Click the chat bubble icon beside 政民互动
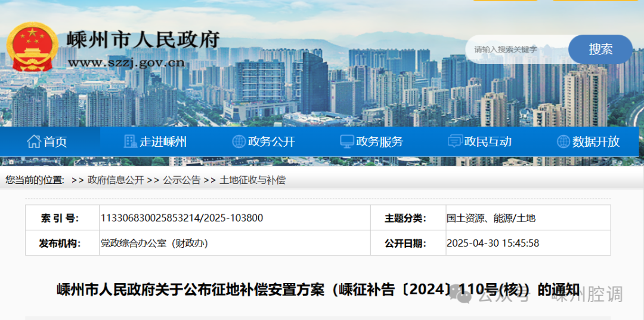This screenshot has height=320, width=644. (x=455, y=141)
